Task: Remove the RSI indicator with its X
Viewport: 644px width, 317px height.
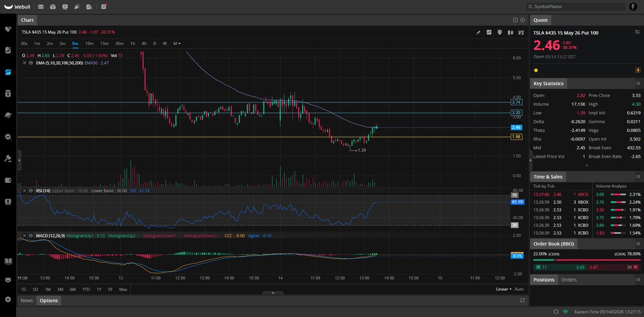Action: point(24,190)
